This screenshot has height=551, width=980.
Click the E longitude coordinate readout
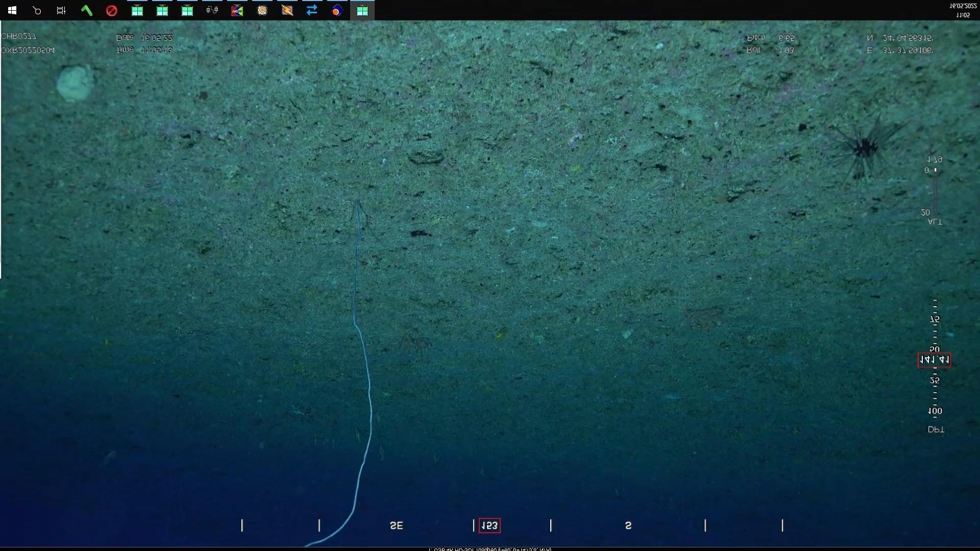900,51
